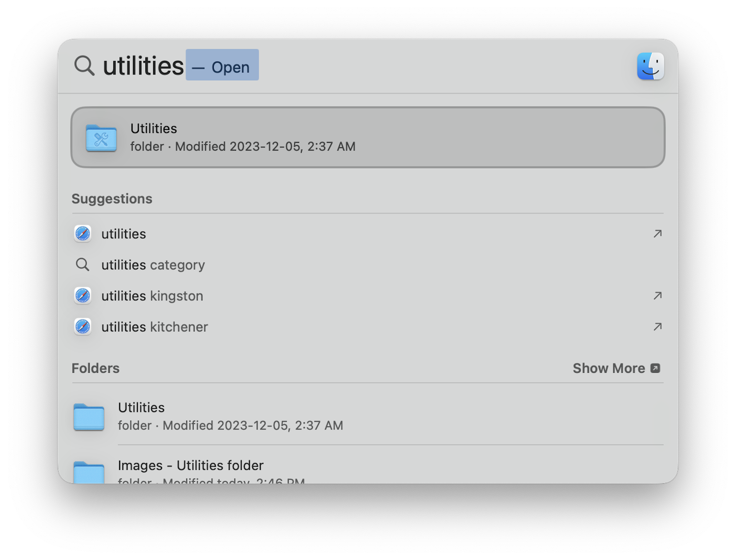The image size is (736, 560).
Task: Click the Safari icon beside utilities kingston
Action: point(82,296)
